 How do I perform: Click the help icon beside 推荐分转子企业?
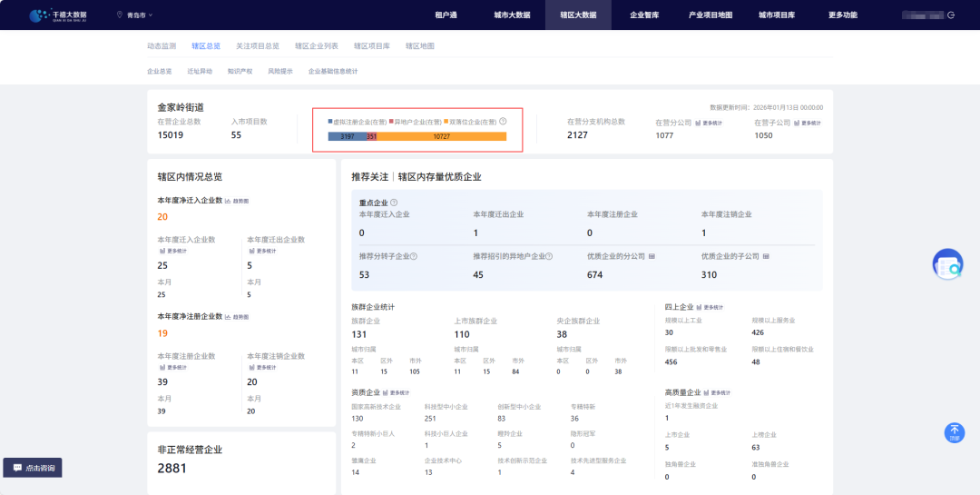tap(413, 256)
